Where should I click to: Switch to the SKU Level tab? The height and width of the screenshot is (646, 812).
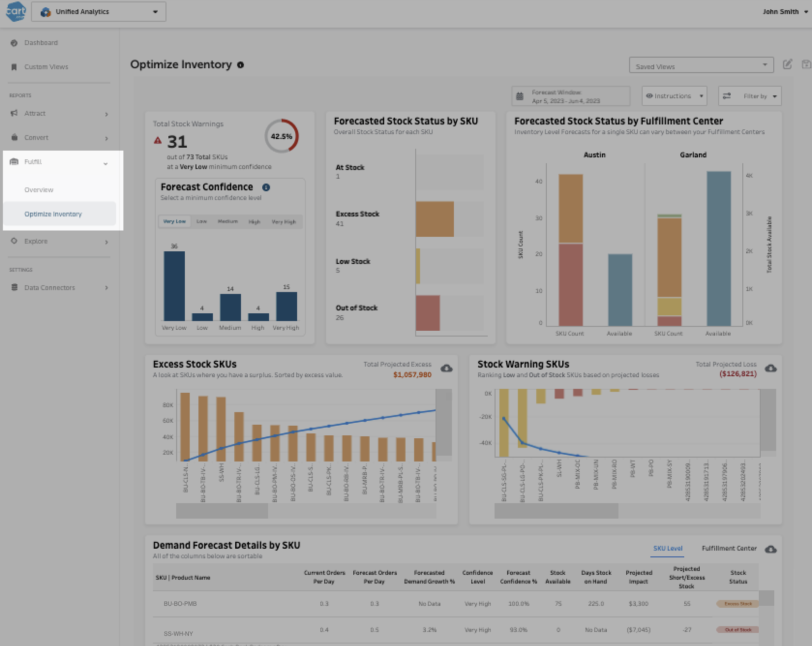click(x=668, y=548)
